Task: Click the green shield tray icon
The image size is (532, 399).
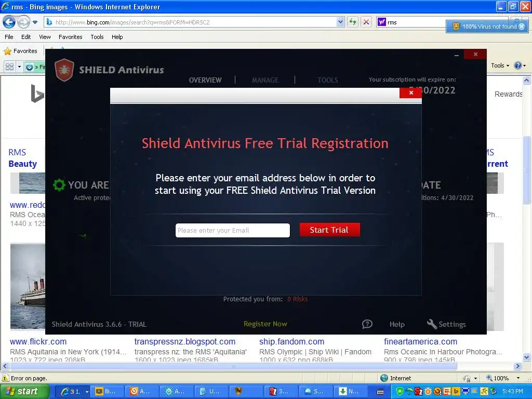Action: 400,392
